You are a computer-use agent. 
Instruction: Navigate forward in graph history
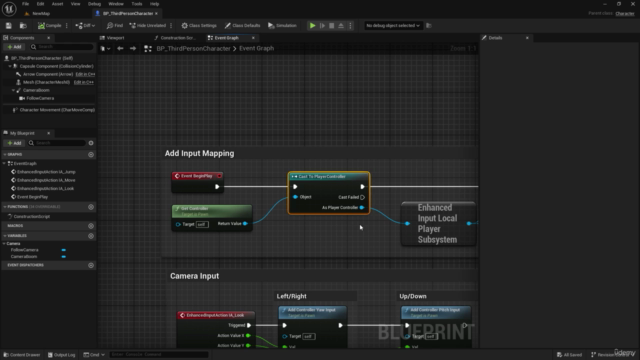(x=133, y=49)
